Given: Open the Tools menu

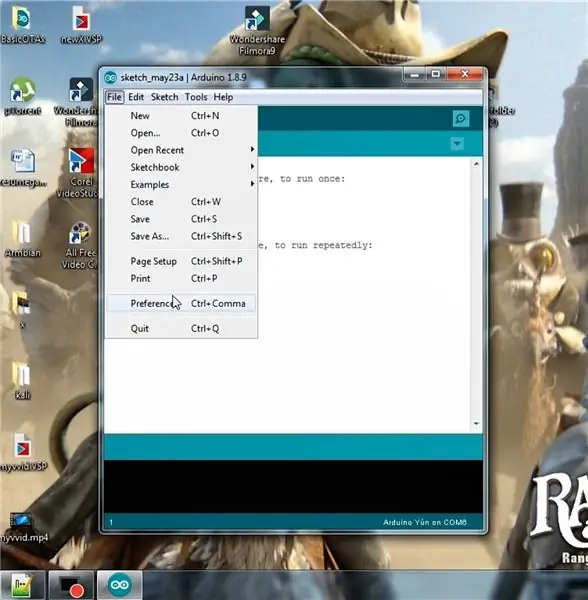Looking at the screenshot, I should (x=196, y=97).
